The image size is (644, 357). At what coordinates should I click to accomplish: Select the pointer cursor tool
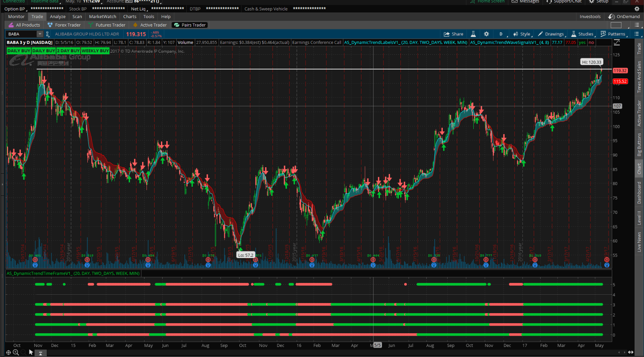[31, 352]
